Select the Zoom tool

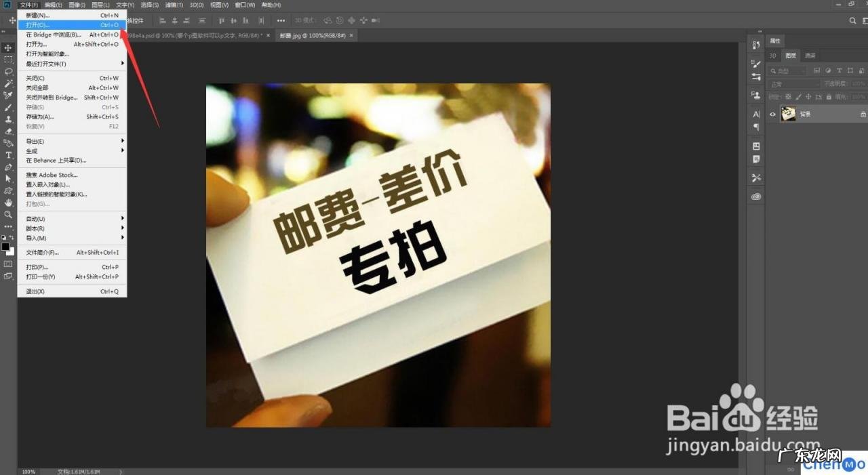[x=8, y=213]
